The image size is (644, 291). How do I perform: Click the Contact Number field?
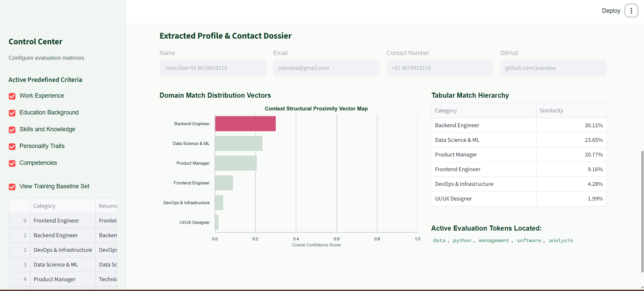(x=440, y=68)
